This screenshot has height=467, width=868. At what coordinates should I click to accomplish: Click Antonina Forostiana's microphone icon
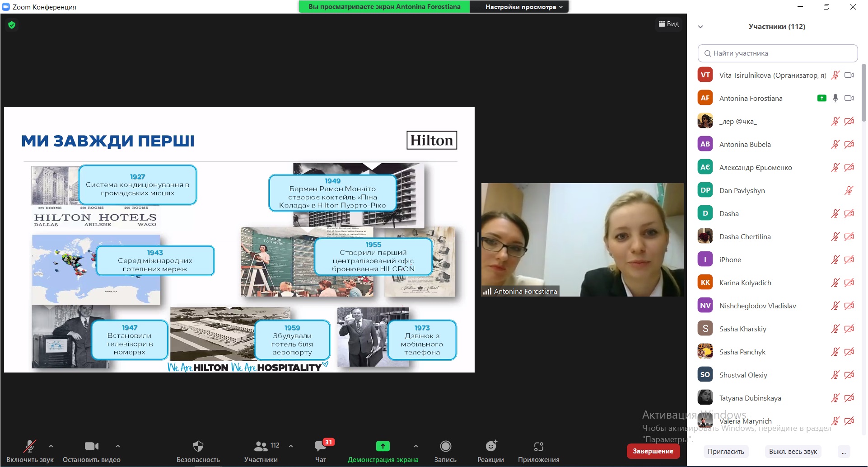[835, 98]
